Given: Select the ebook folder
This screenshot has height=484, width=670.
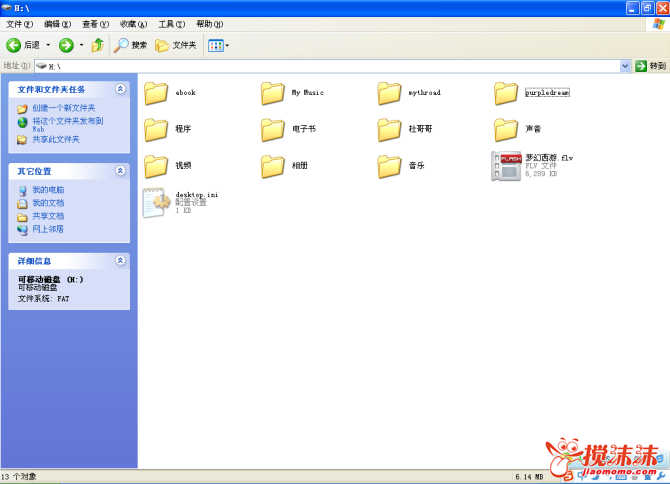Looking at the screenshot, I should [x=170, y=93].
